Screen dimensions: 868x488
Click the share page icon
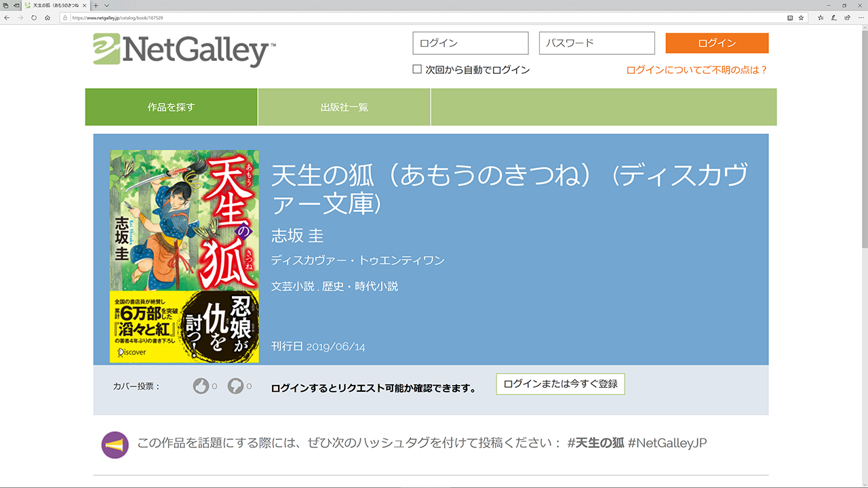tap(848, 18)
